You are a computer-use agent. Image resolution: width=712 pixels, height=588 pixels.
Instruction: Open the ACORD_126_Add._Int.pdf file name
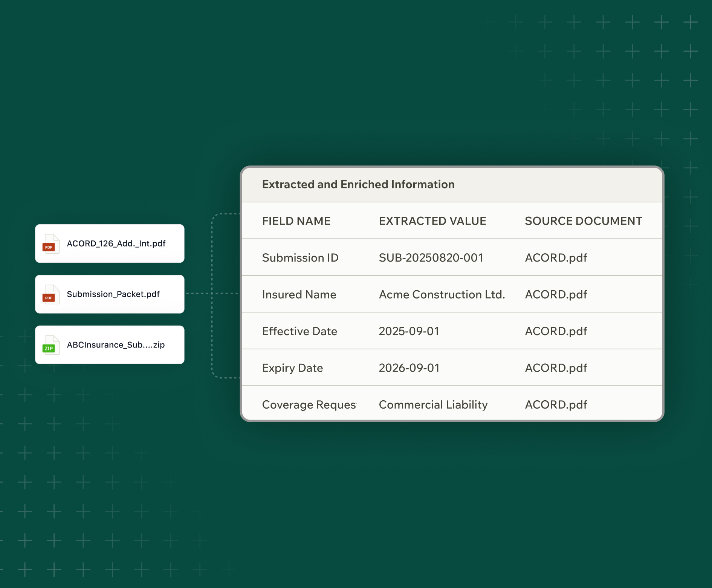click(x=116, y=243)
